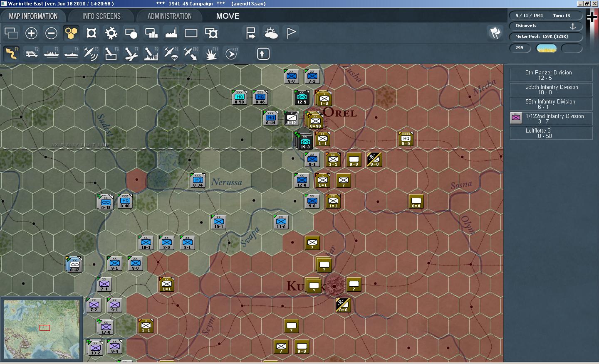Click the blue-yellow weather indicator
This screenshot has width=599, height=364.
tap(547, 48)
